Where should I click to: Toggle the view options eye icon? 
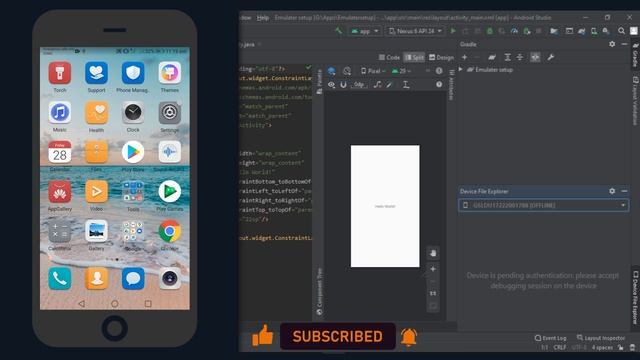click(331, 84)
